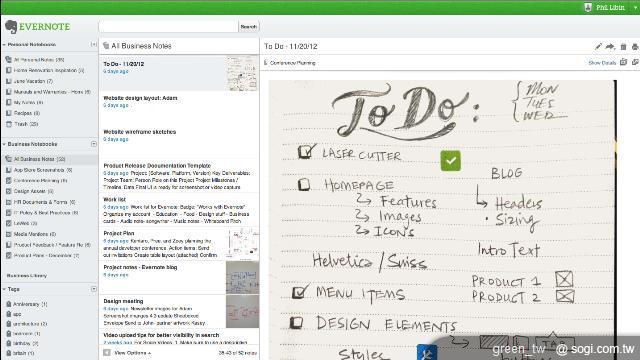This screenshot has height=360, width=640.
Task: Delete note using the trash icon
Action: [623, 47]
